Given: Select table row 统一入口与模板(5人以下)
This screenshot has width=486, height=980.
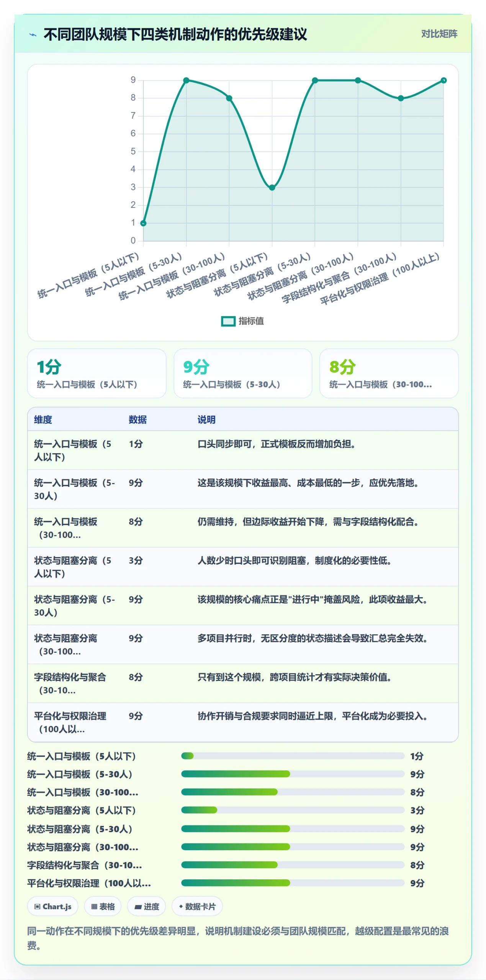Looking at the screenshot, I should pos(243,451).
